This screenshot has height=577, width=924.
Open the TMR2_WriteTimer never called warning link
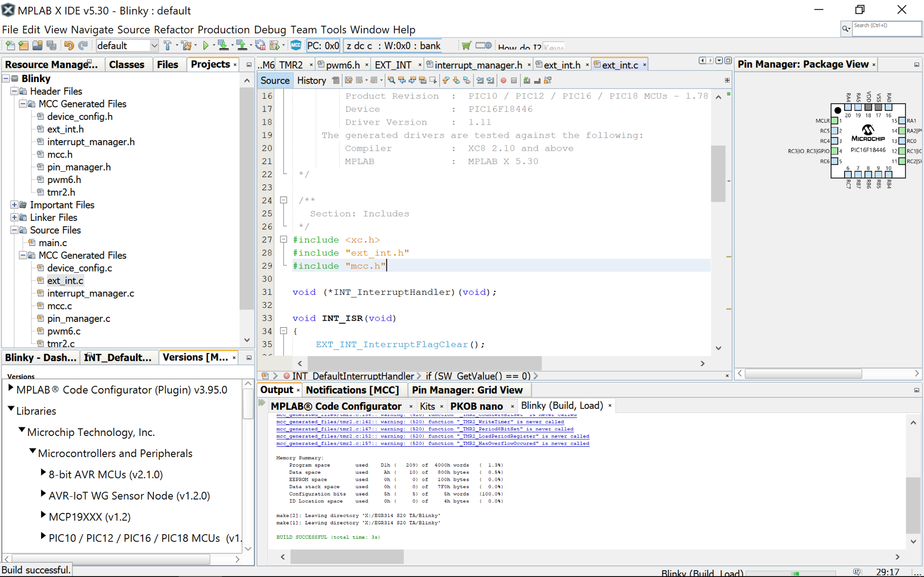420,422
